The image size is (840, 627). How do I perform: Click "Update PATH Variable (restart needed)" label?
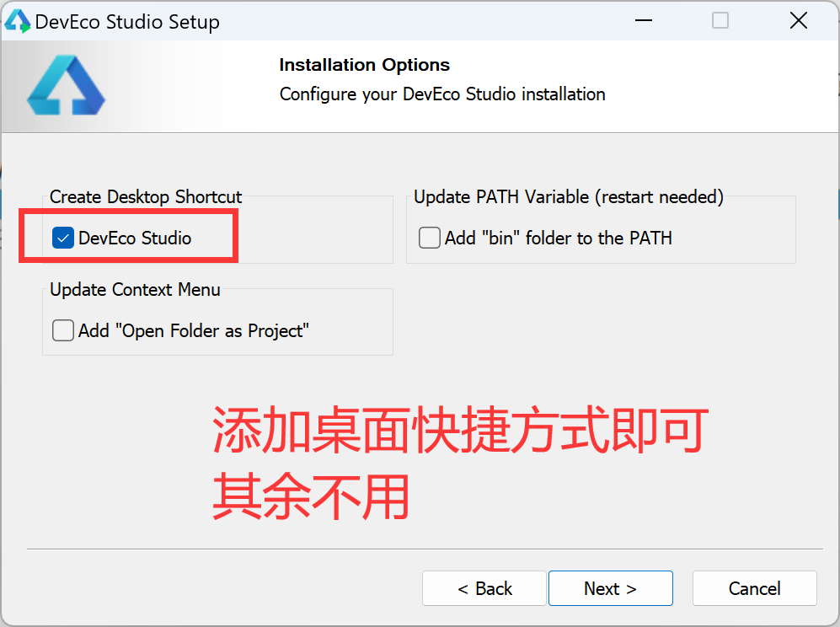569,197
